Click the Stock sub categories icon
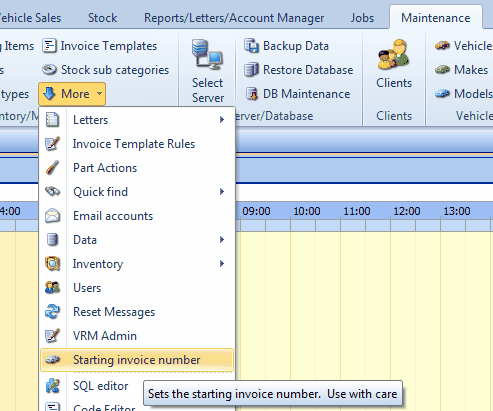493x411 pixels. [49, 70]
